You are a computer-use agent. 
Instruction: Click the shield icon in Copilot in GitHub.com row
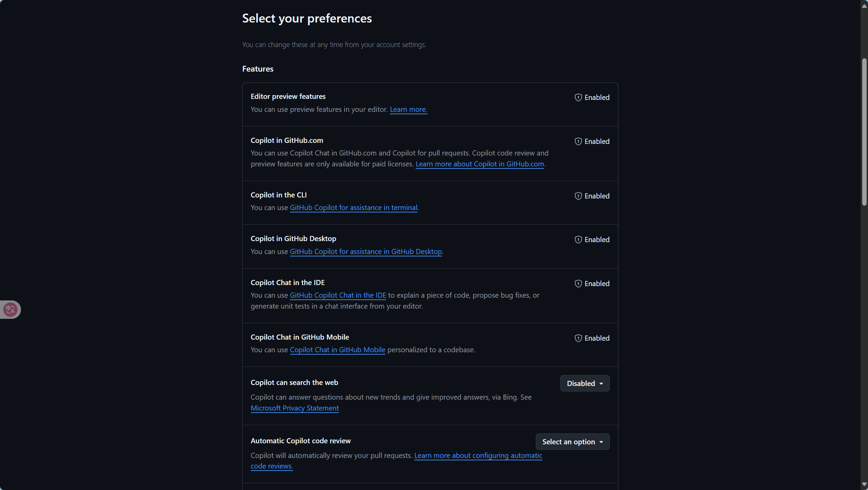coord(578,142)
